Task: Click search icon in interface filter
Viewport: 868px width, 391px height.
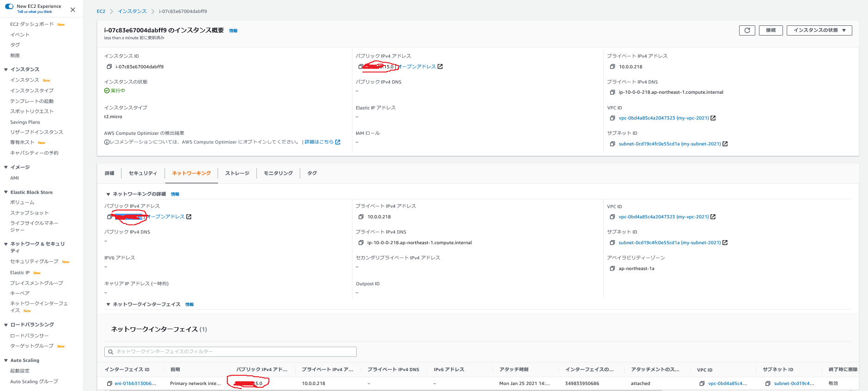Action: pos(111,352)
